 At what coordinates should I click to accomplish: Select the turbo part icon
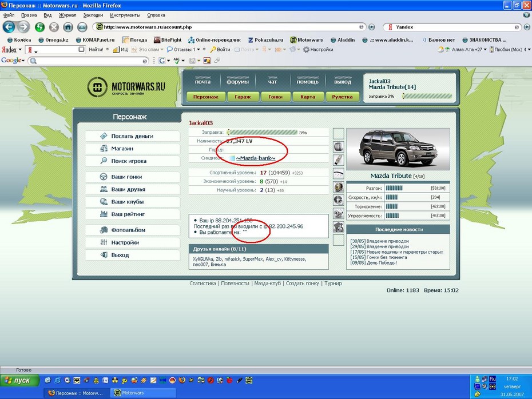pyautogui.click(x=339, y=214)
